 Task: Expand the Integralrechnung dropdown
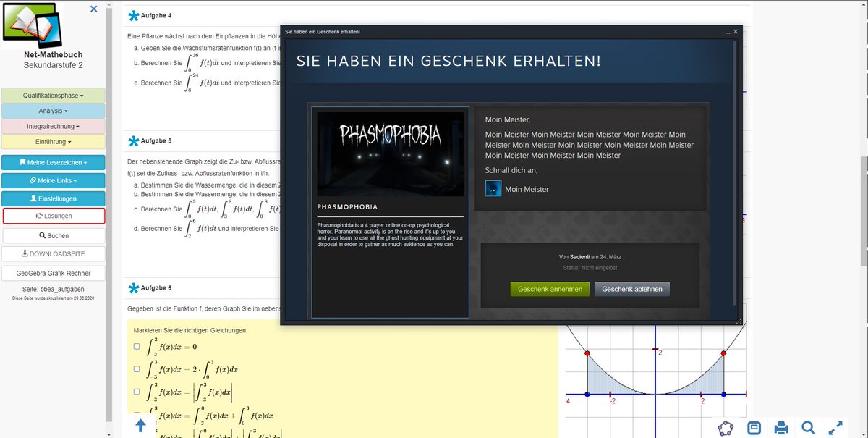pyautogui.click(x=54, y=126)
